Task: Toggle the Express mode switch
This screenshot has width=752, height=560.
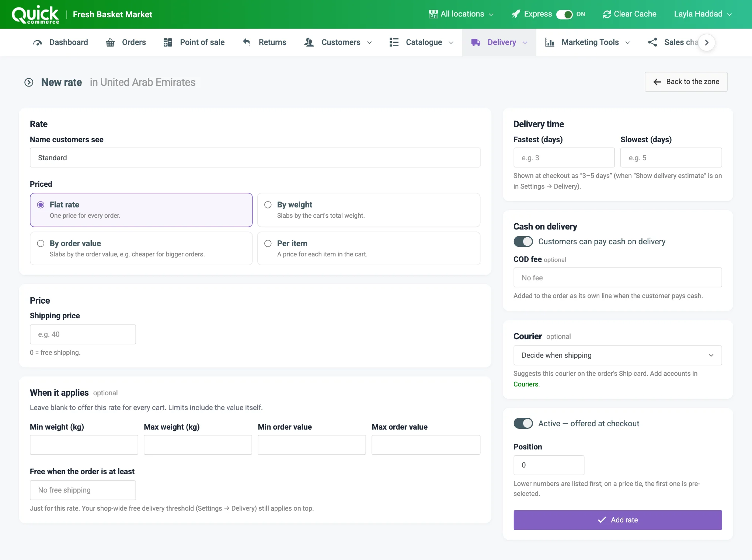Action: click(564, 14)
